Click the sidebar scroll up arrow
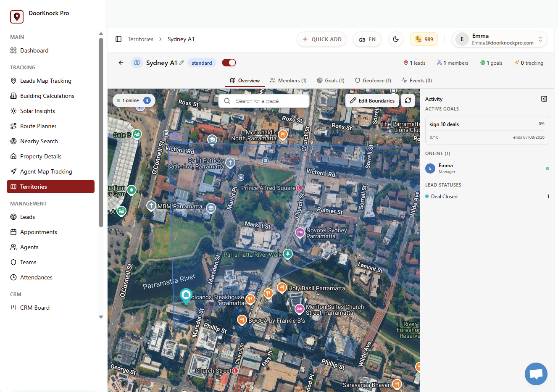The image size is (558, 392). 101,34
